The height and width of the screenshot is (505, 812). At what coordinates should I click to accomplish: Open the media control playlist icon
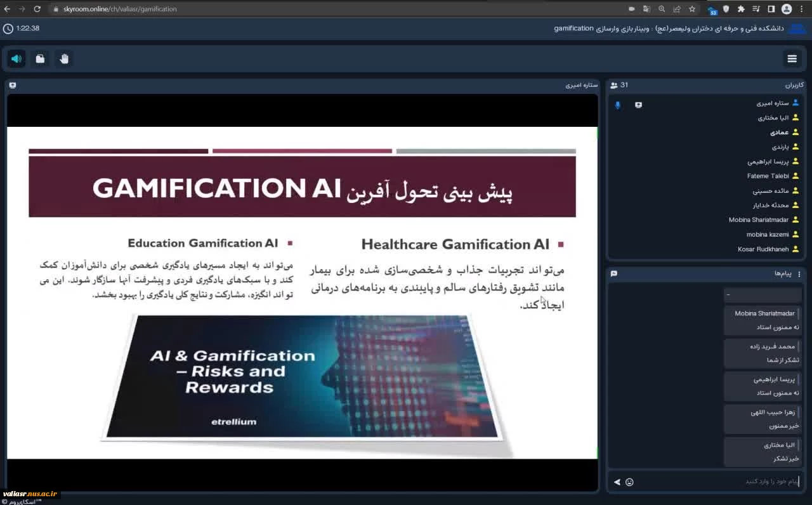tap(756, 9)
